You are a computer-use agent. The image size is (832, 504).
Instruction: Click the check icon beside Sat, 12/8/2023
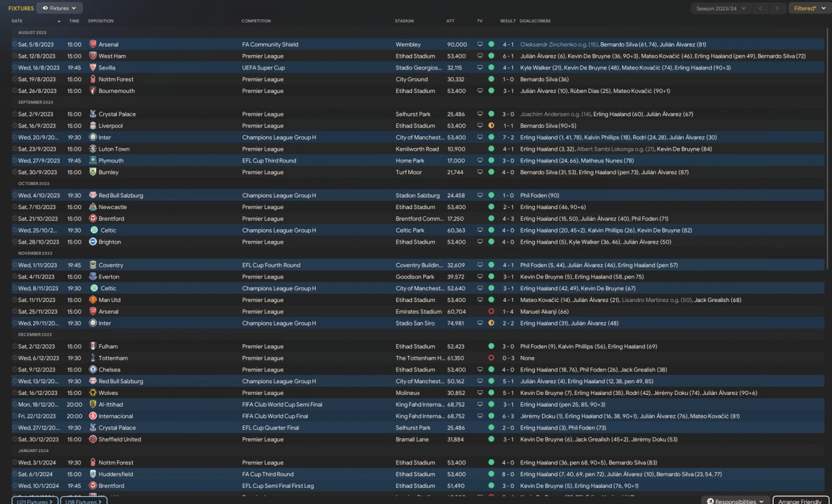point(14,57)
